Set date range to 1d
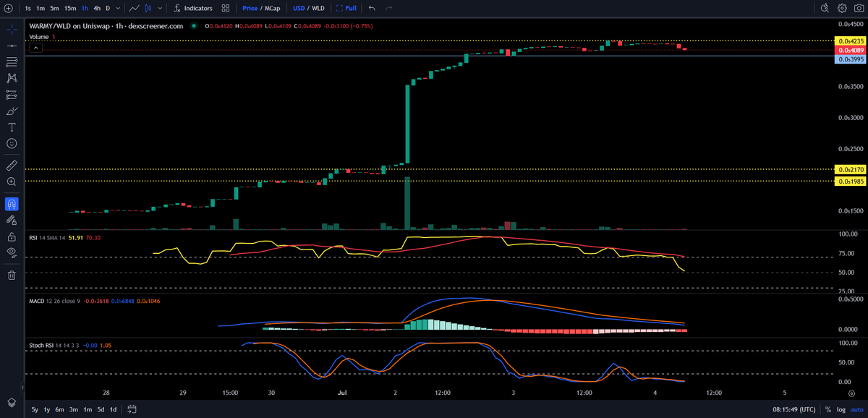Screen dimensions: 868x418 [113, 409]
